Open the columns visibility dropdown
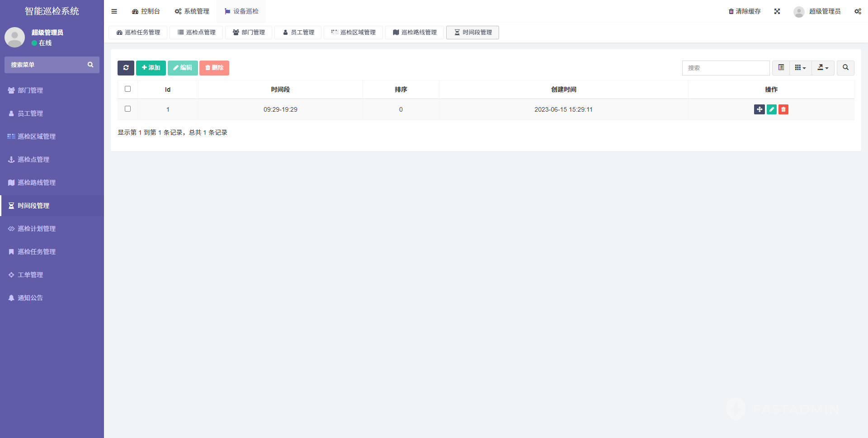Viewport: 868px width, 438px height. tap(800, 68)
